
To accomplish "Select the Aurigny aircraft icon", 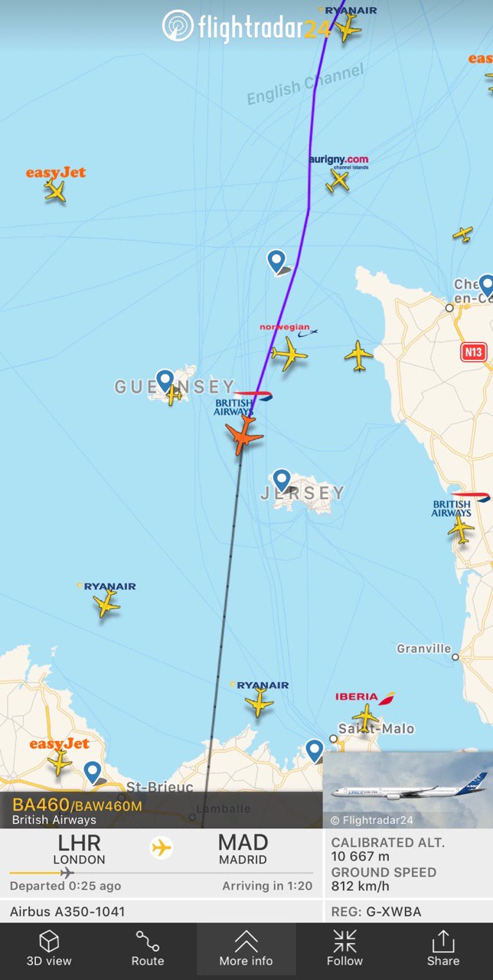I will click(x=338, y=181).
